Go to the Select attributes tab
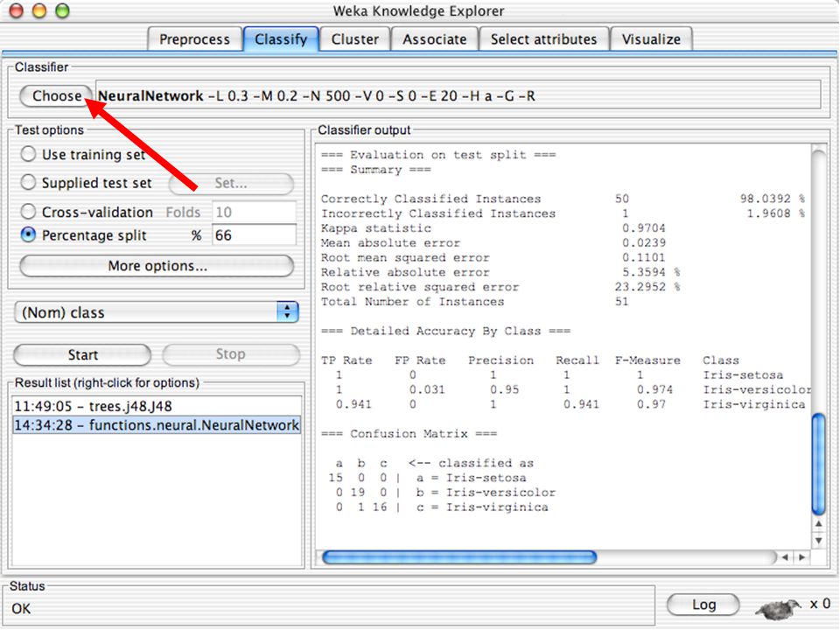840x630 pixels. 543,39
